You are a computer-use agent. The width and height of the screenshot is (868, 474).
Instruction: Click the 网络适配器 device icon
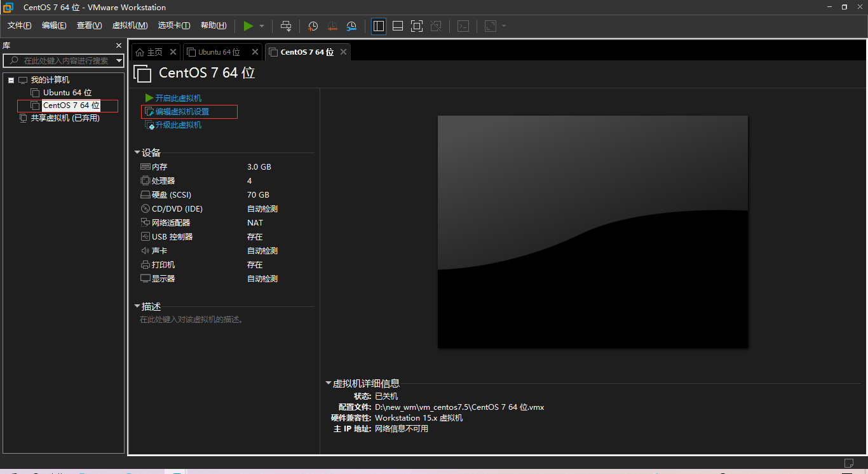click(146, 223)
